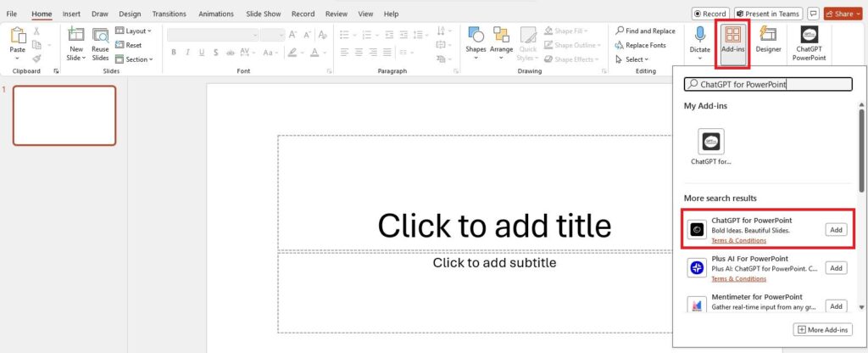868x353 pixels.
Task: Open the File tab
Action: click(x=12, y=14)
